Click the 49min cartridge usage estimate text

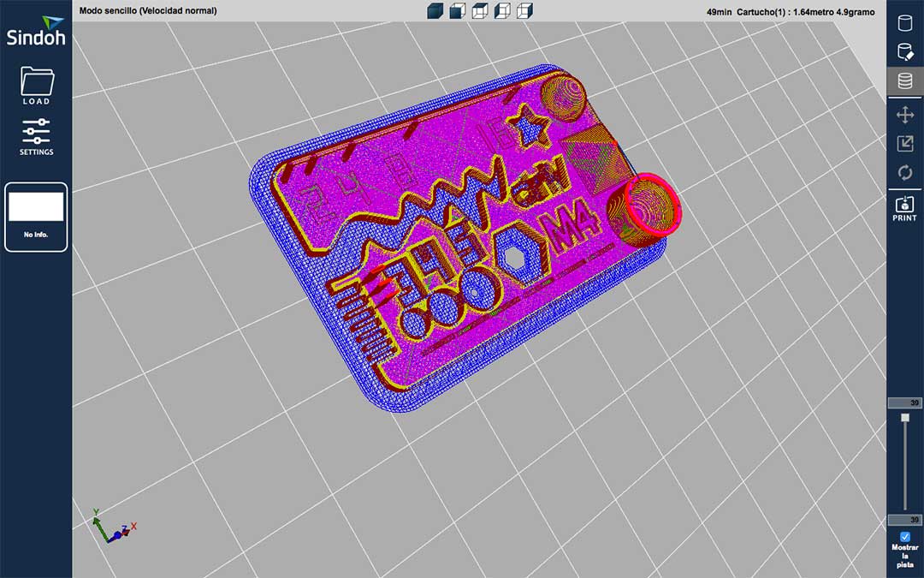pyautogui.click(x=791, y=12)
